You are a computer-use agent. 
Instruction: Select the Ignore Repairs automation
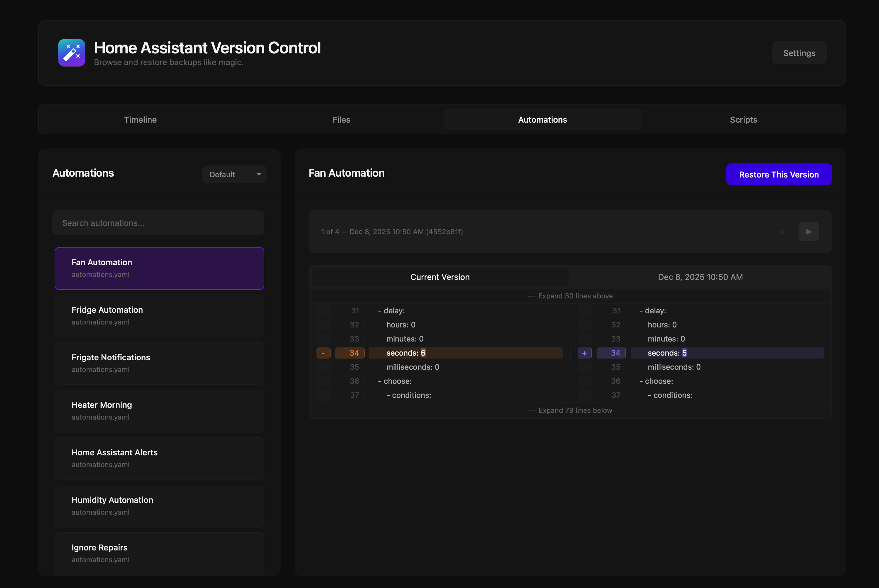(x=159, y=553)
